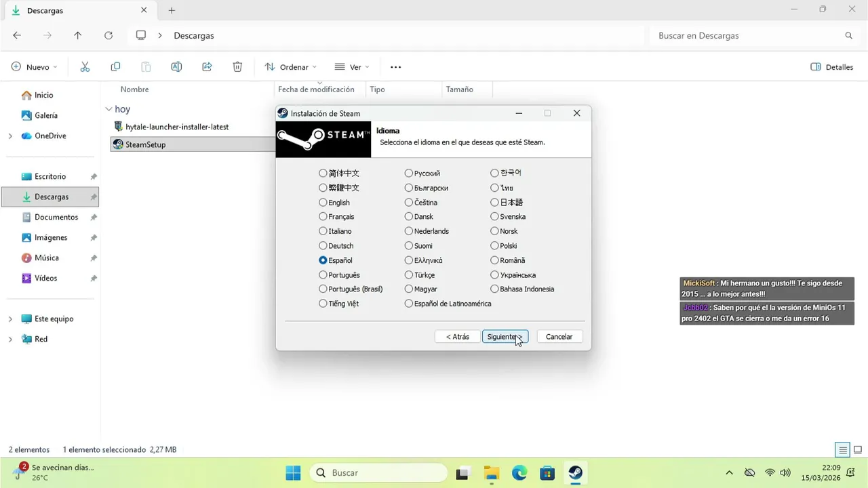
Task: Pick Svenska radio button
Action: coord(494,217)
